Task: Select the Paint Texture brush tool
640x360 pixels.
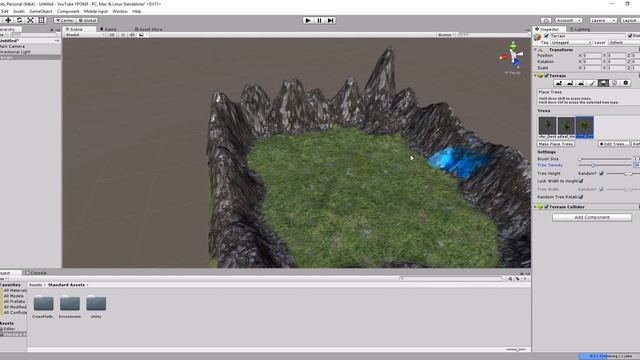Action: 592,83
